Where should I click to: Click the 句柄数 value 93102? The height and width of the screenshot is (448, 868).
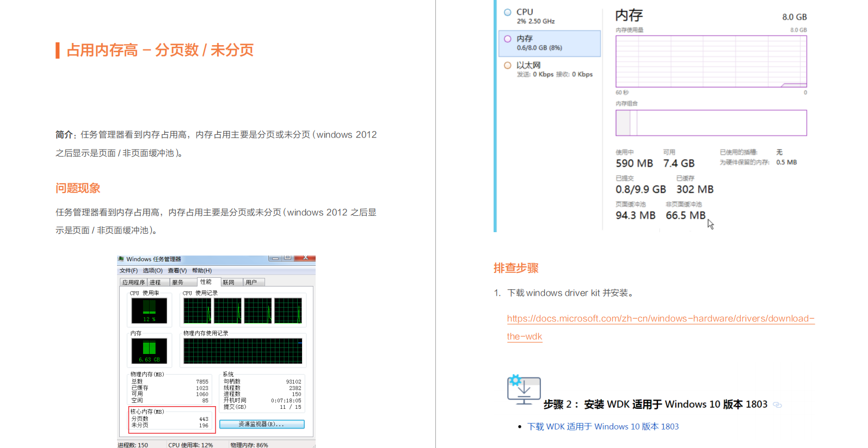[x=293, y=382]
